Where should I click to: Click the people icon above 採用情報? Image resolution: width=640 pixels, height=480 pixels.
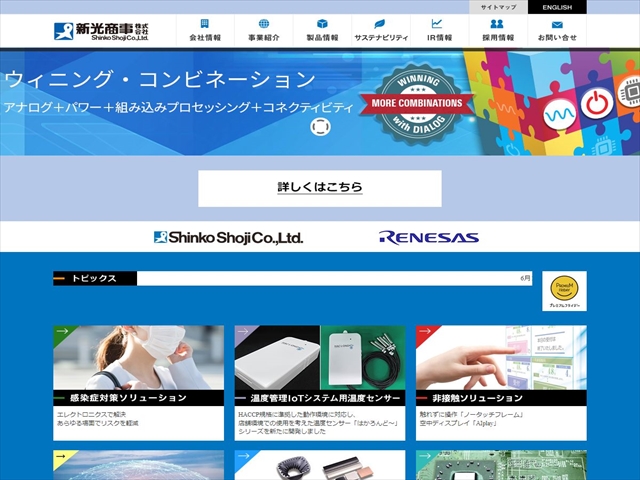(x=497, y=23)
